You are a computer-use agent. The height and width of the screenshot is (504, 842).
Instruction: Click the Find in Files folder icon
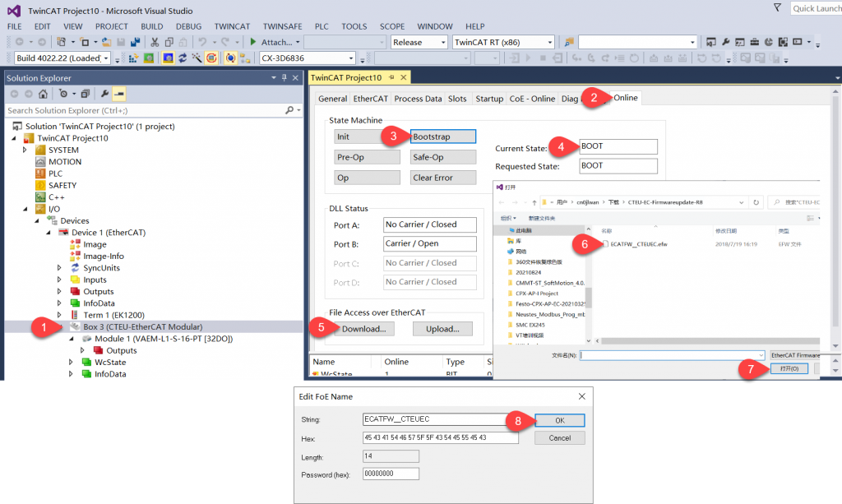click(569, 42)
